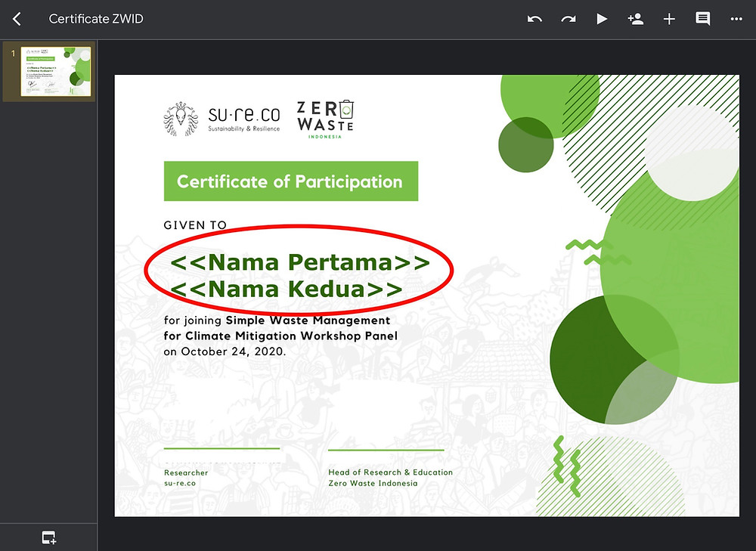Click the su-re.co logo on the slide

(x=222, y=119)
